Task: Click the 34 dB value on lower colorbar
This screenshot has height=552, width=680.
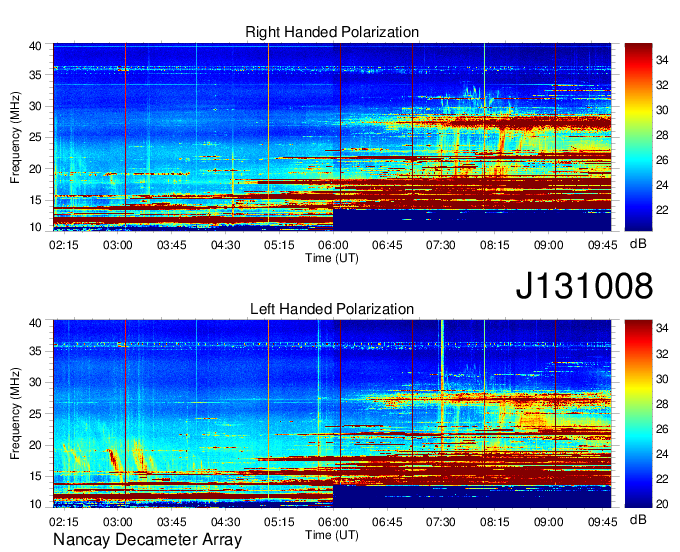Action: pyautogui.click(x=662, y=329)
